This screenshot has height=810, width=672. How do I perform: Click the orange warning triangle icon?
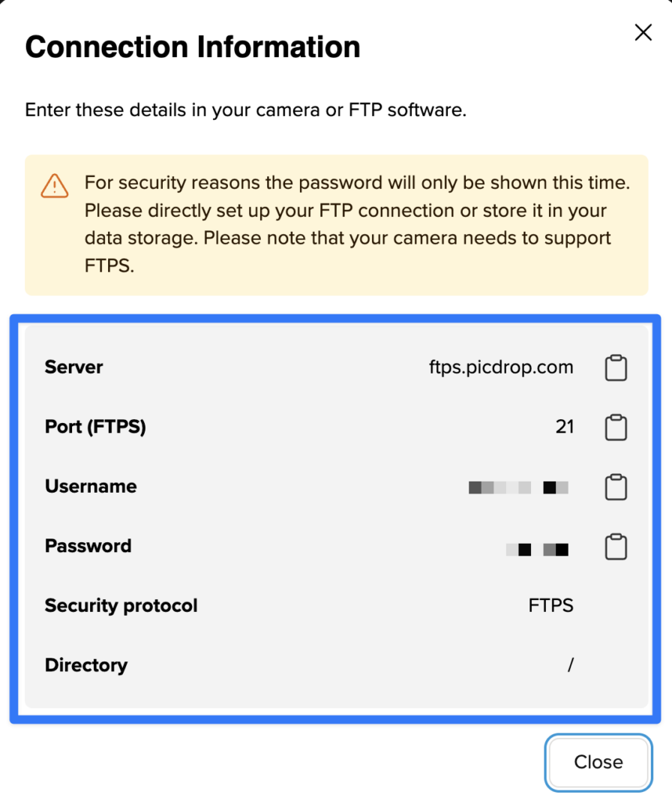pyautogui.click(x=54, y=184)
